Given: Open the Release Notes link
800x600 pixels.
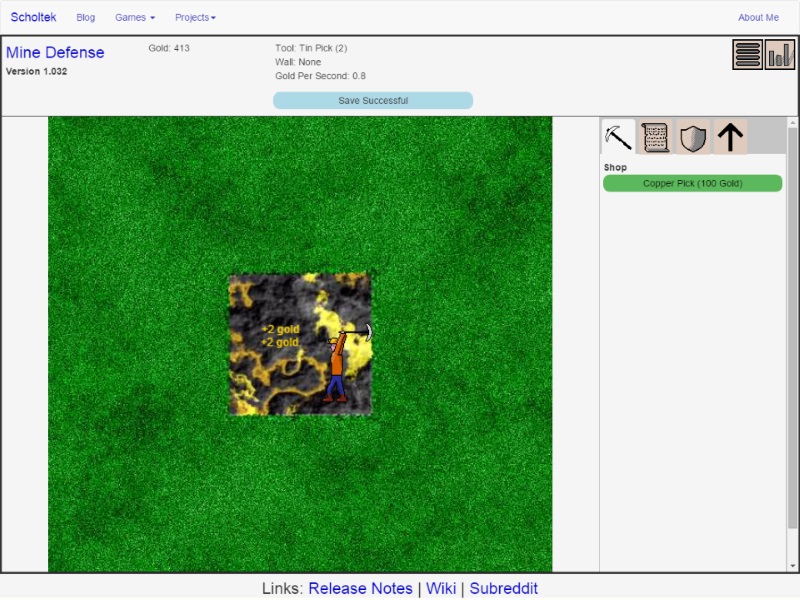Looking at the screenshot, I should 360,588.
